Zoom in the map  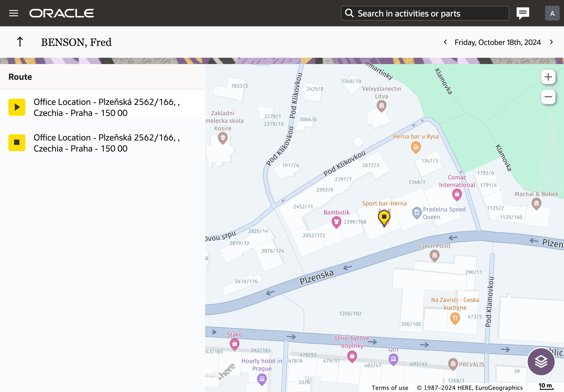[548, 77]
